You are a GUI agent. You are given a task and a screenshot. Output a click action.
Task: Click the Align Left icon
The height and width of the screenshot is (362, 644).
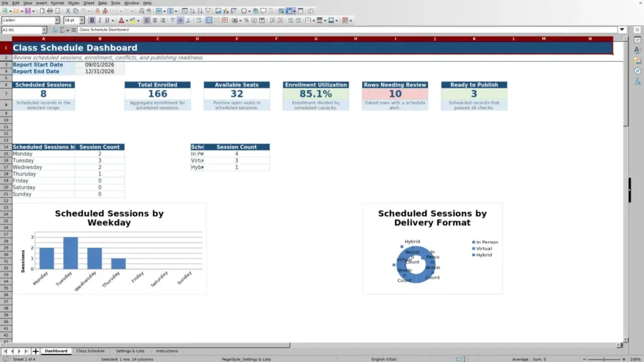147,20
